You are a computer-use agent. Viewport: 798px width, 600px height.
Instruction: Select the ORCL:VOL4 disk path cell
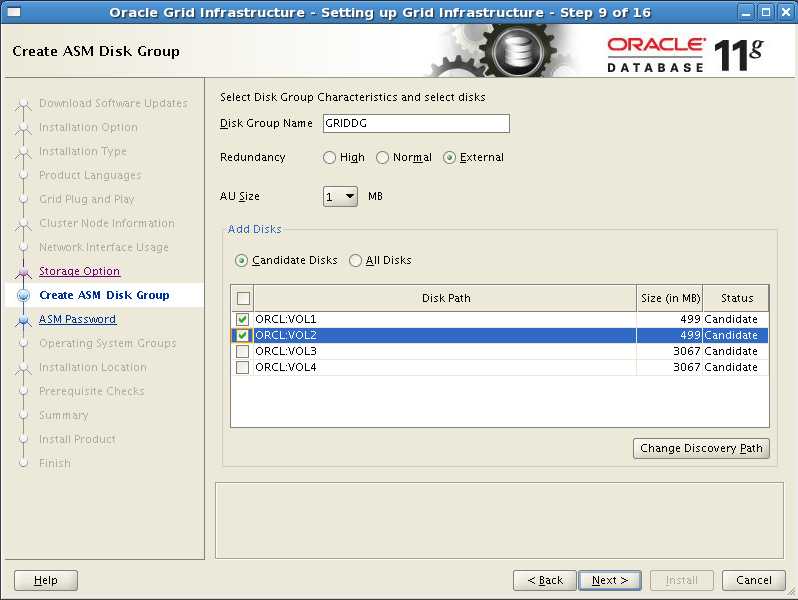click(x=445, y=367)
